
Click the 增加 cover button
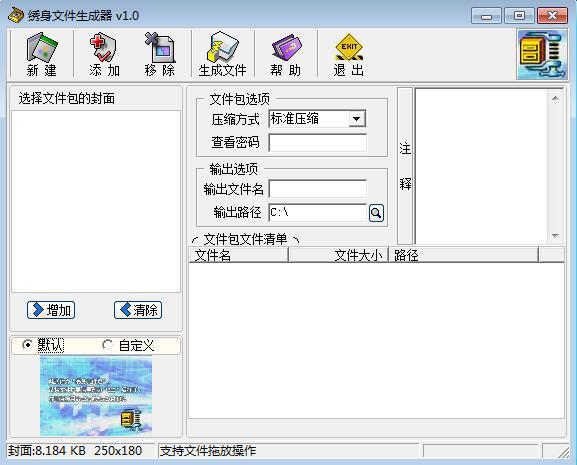pyautogui.click(x=51, y=310)
